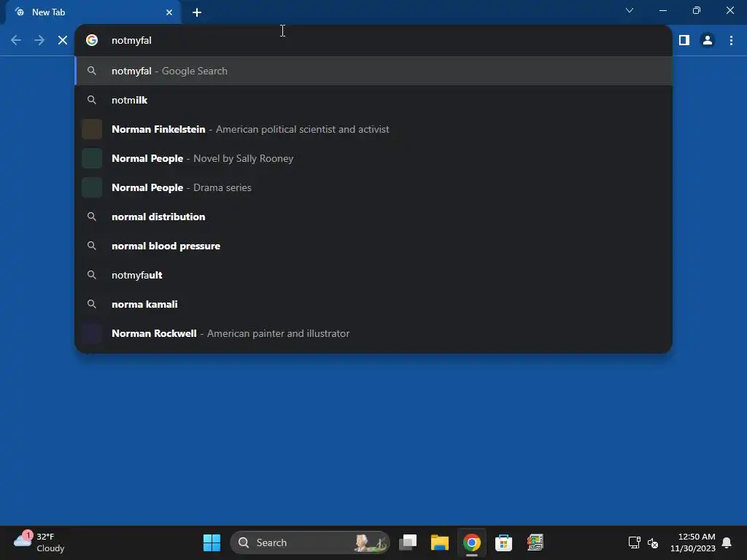This screenshot has height=560, width=747.
Task: Click the search icon beside 'notmilk'
Action: click(x=92, y=100)
